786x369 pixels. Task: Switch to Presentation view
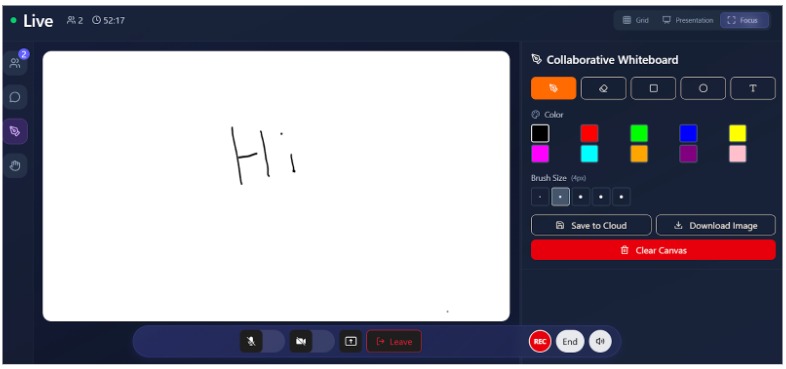(x=688, y=21)
